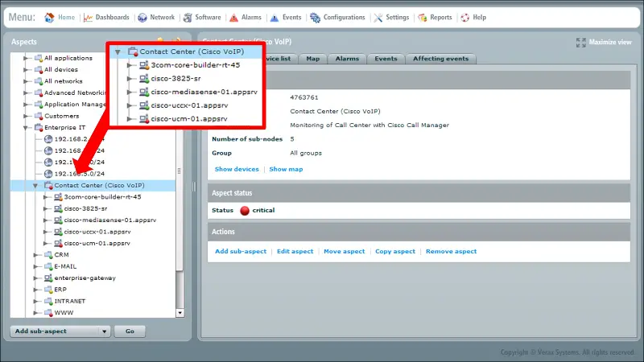Open the Map tab
The width and height of the screenshot is (644, 362).
pos(313,59)
